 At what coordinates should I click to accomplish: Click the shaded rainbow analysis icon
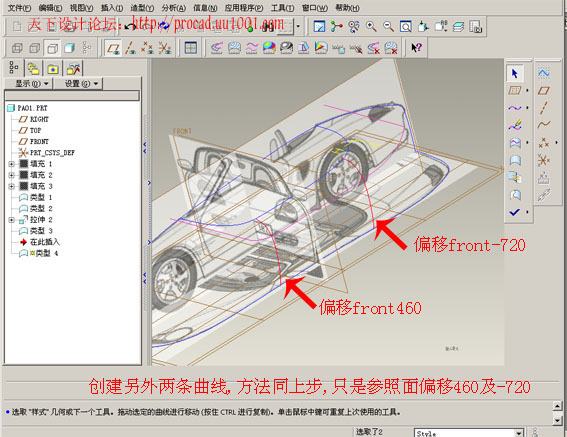tap(269, 48)
